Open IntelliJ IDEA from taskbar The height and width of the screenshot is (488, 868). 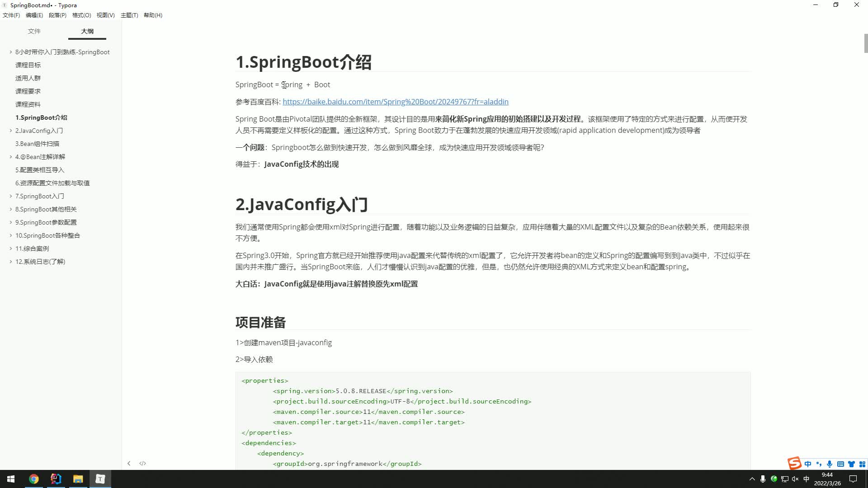click(56, 479)
